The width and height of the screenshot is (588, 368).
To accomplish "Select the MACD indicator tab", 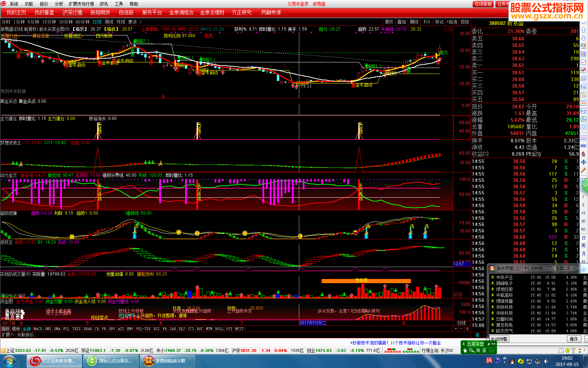I will (x=38, y=329).
